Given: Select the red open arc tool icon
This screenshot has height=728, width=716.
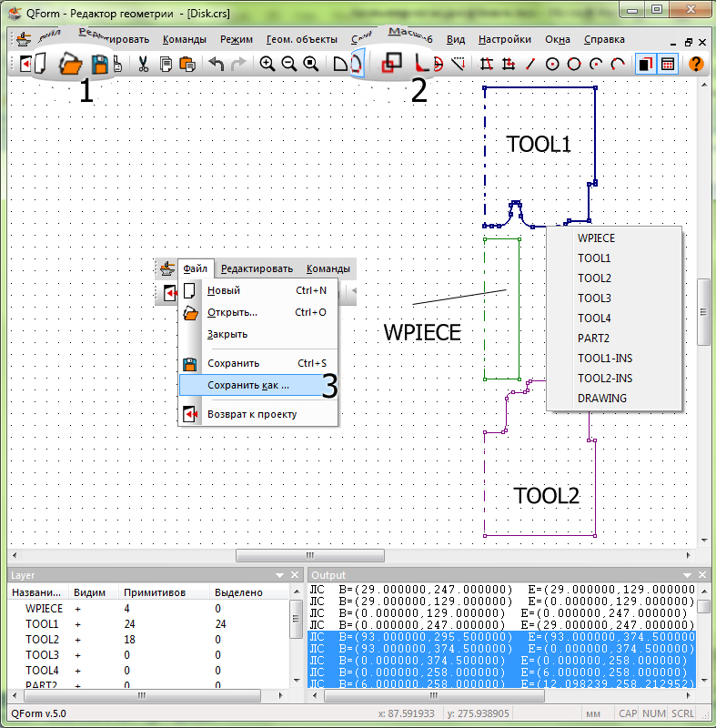Looking at the screenshot, I should (x=618, y=64).
